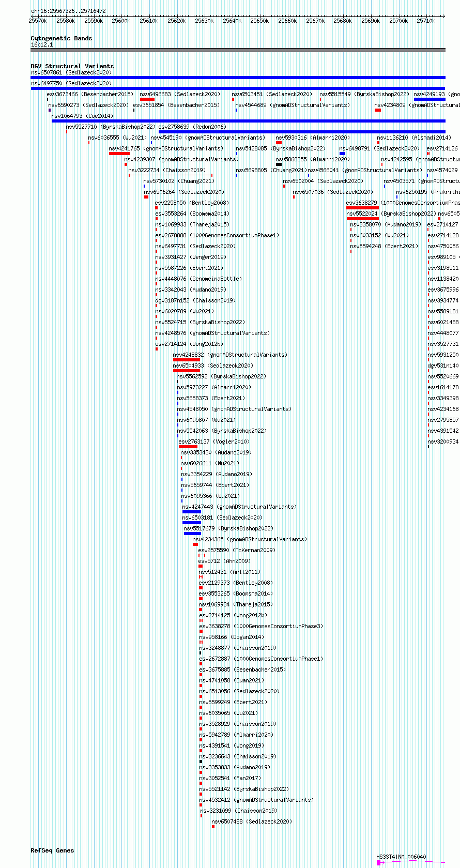The image size is (460, 868).
Task: Select esv2758639 (Redon2006) variant
Action: [192, 127]
